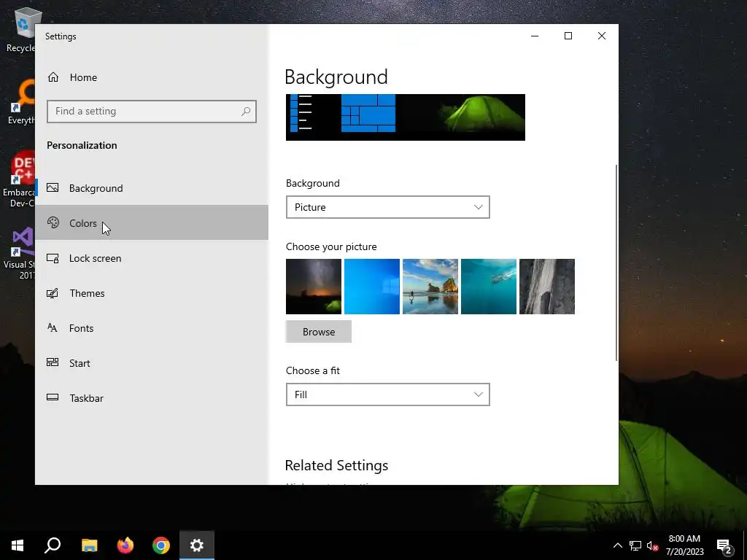Select the Visual Studio desktop shortcut

click(x=19, y=254)
